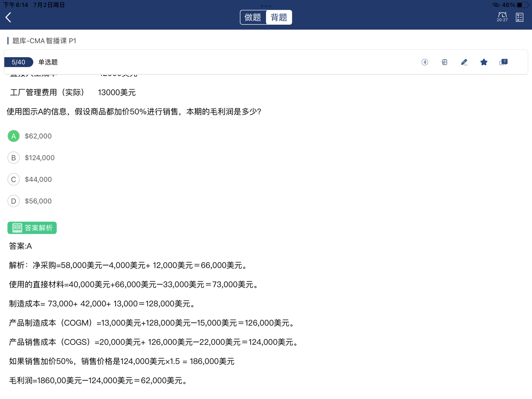Open the question feedback bubble icon
532x399 pixels.
(504, 62)
